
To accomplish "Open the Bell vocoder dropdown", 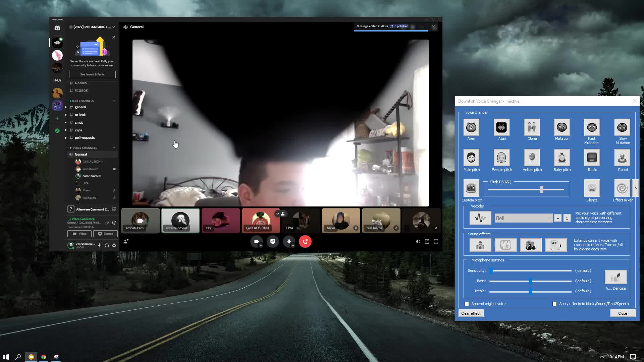I will (x=523, y=218).
